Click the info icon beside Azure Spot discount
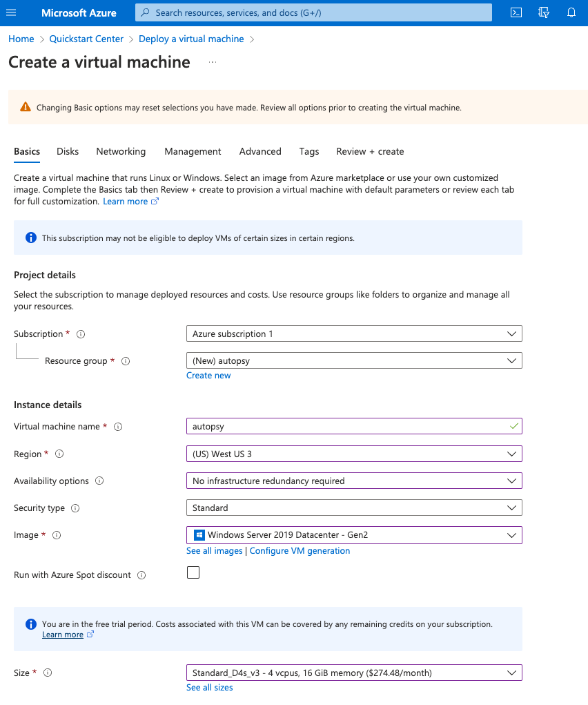 click(x=141, y=575)
